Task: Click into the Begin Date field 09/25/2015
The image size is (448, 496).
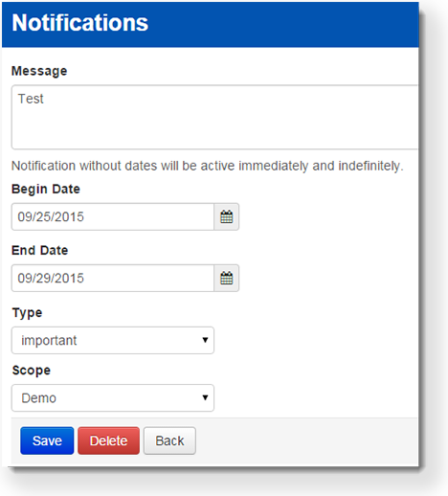Action: tap(113, 216)
